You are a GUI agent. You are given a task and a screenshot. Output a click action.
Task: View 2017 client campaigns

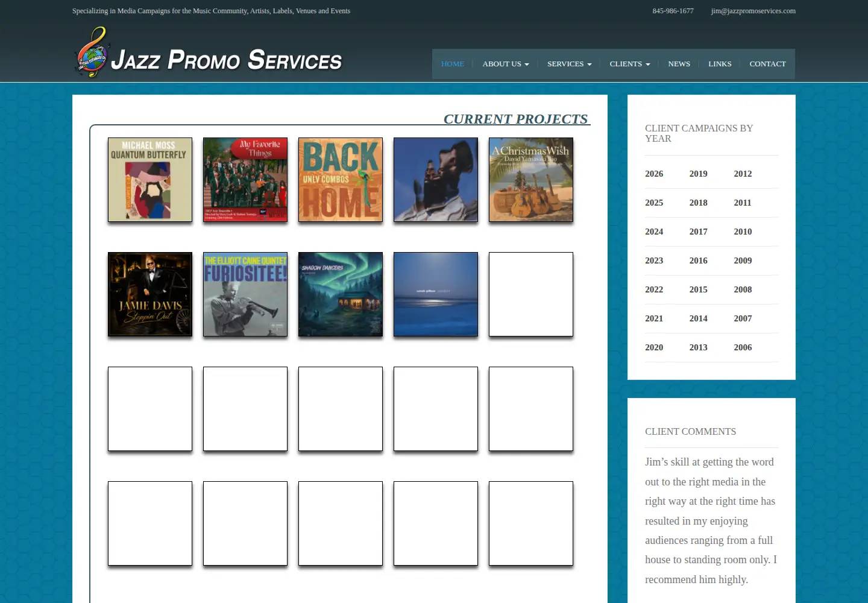(x=699, y=232)
